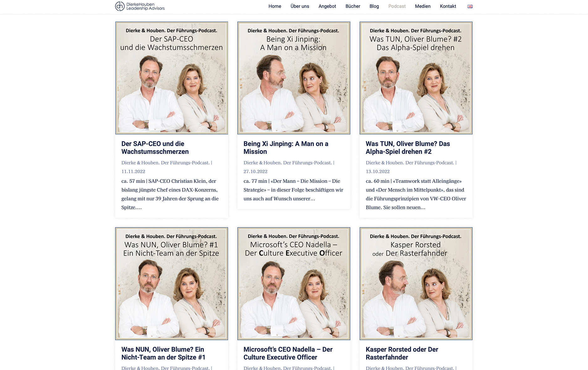
Task: Open title 'Microsoft's CEO Nadella – Der Culture Executive Officer'
Action: pos(288,353)
